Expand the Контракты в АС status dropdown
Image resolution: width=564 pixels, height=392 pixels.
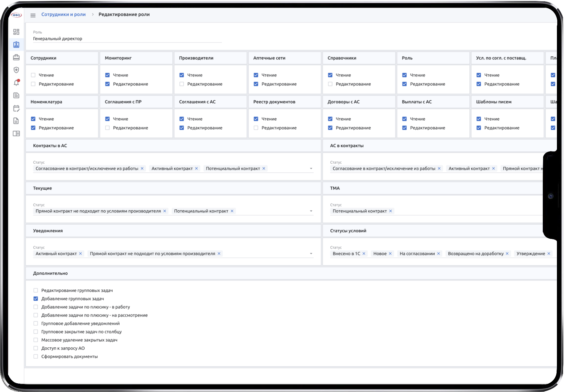pos(311,169)
